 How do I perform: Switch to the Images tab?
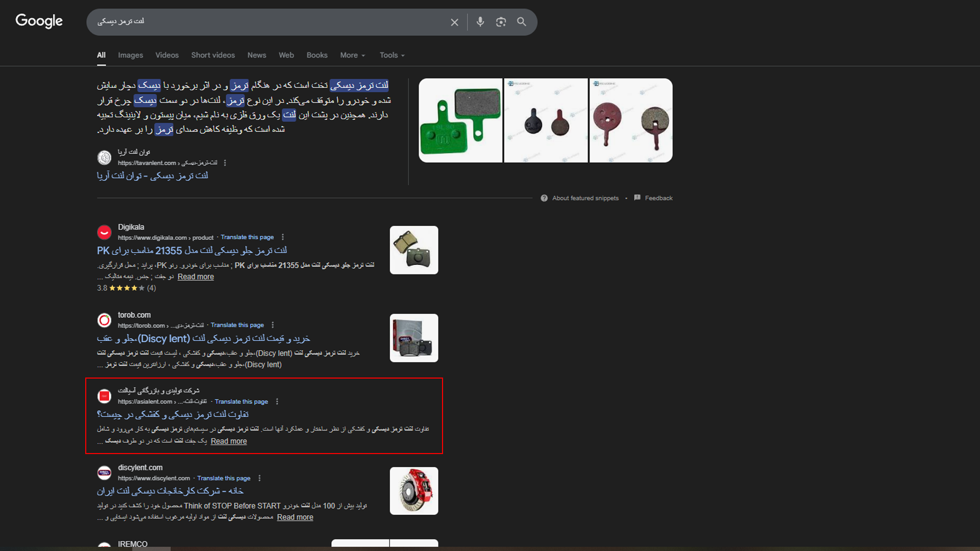(131, 55)
